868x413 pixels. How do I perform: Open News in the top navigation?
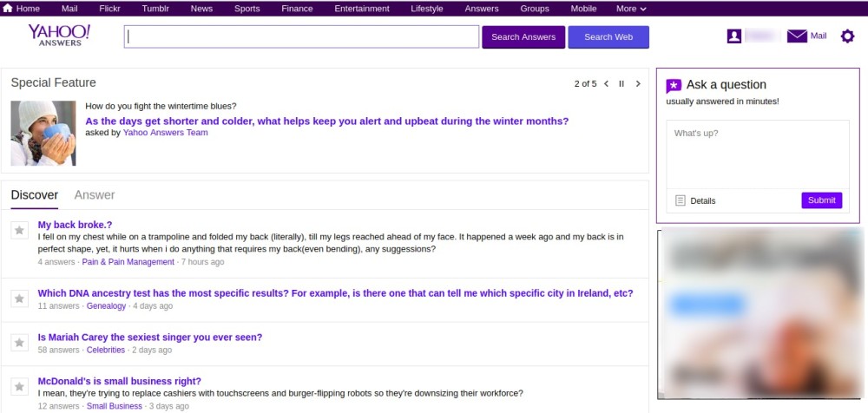201,9
